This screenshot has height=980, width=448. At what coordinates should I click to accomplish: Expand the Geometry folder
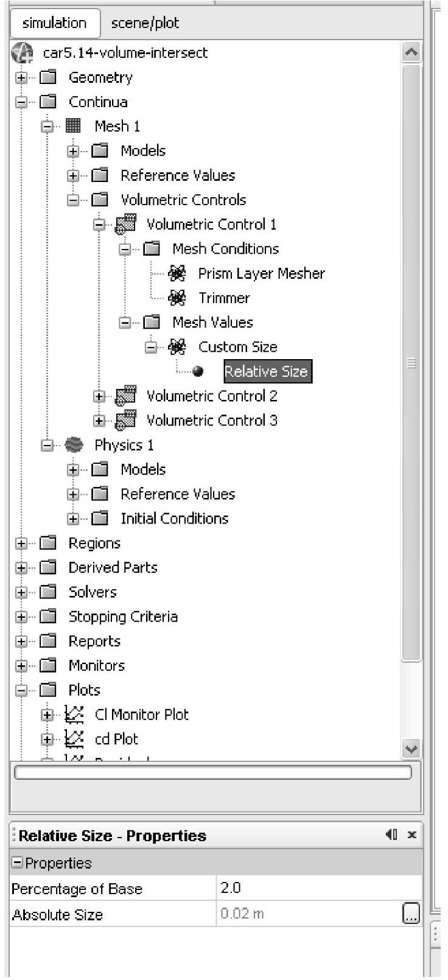coord(22,78)
